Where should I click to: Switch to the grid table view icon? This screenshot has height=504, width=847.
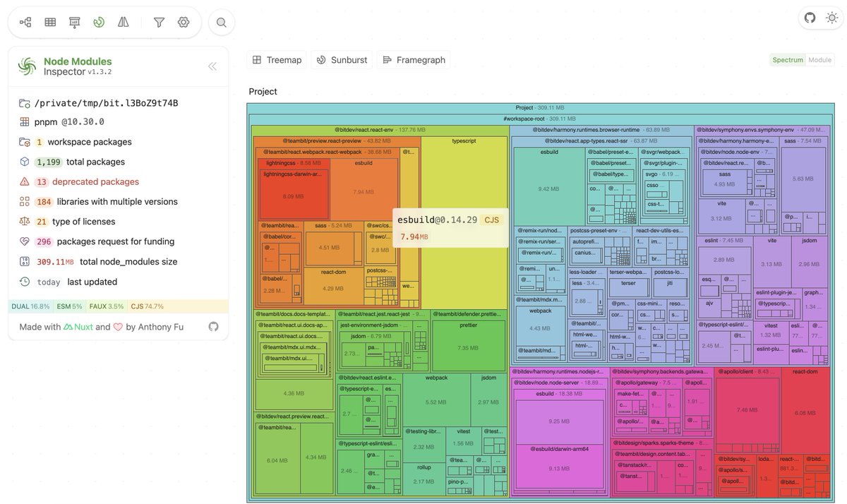tap(50, 23)
